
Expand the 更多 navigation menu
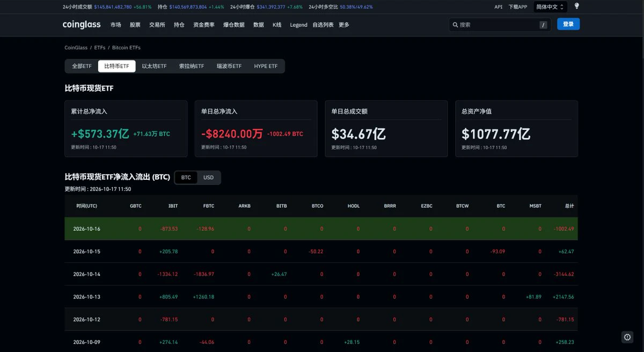[x=344, y=25]
